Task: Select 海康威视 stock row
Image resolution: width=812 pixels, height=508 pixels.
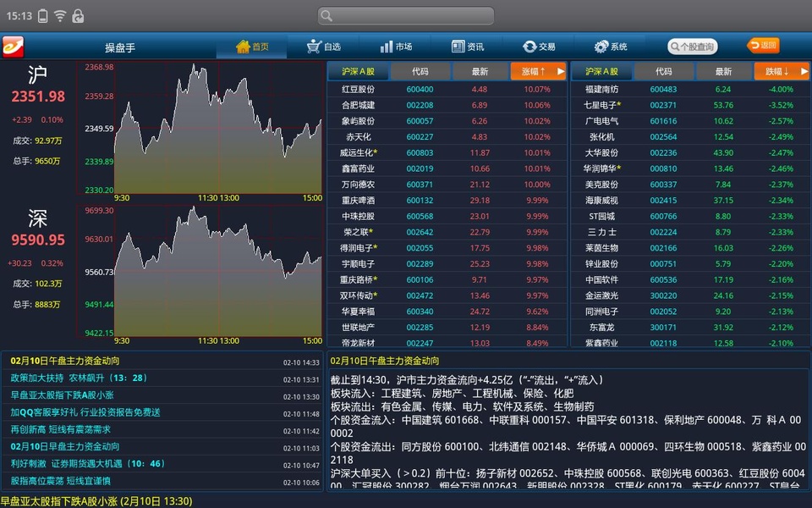Action: [x=690, y=200]
